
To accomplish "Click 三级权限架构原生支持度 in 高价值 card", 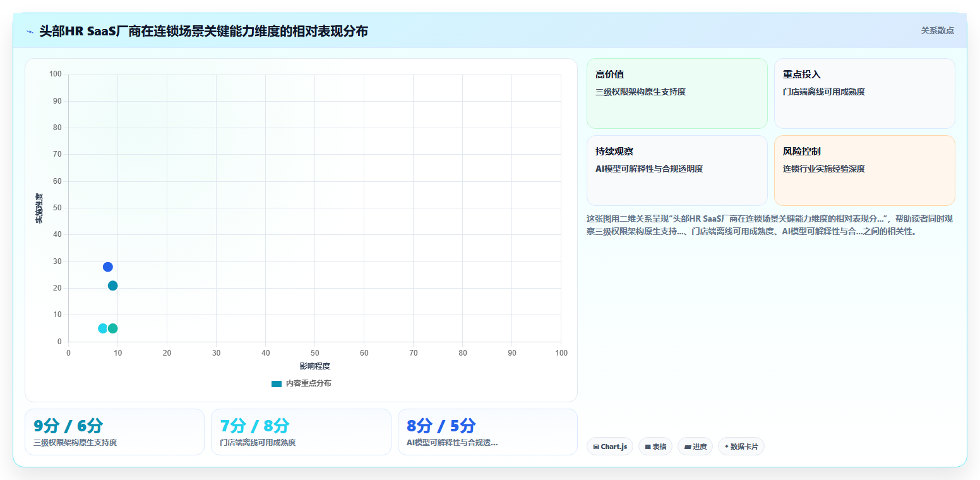I will [x=640, y=92].
